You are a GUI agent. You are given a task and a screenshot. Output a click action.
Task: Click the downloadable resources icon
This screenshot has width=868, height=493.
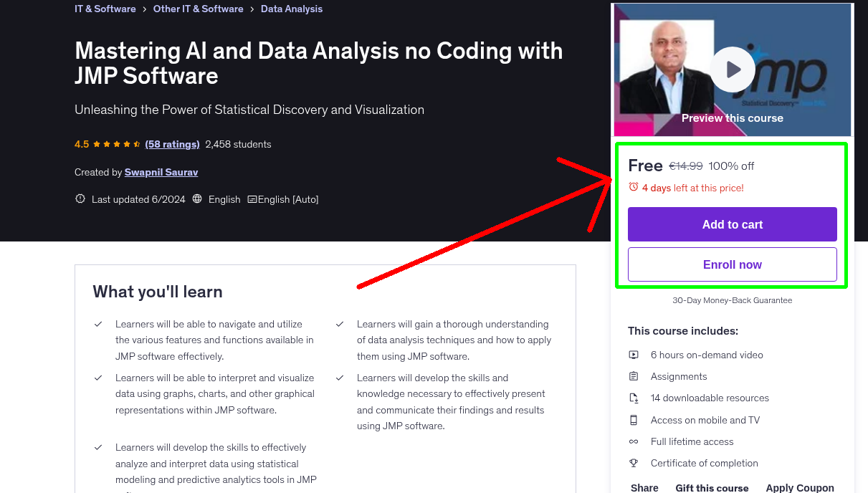(x=634, y=398)
